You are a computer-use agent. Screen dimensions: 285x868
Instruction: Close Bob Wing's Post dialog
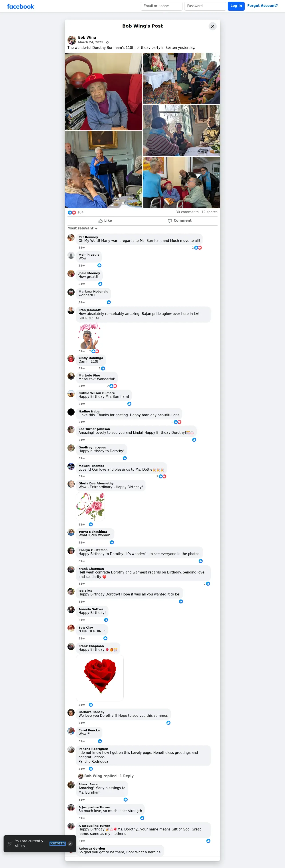pyautogui.click(x=213, y=26)
